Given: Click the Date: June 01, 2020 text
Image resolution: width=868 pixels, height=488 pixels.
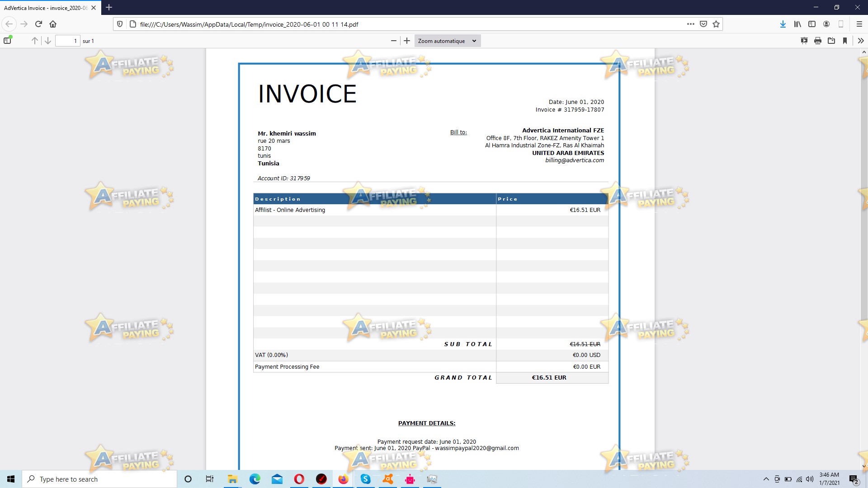Looking at the screenshot, I should (x=576, y=102).
